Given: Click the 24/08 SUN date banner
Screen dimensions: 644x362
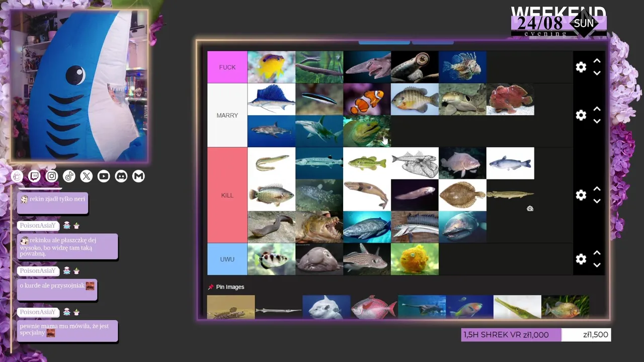Looking at the screenshot, I should pos(558,23).
